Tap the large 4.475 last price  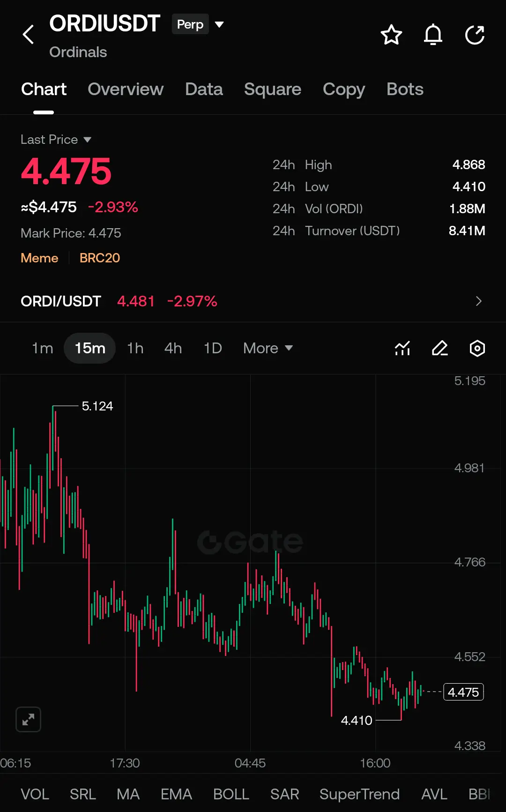coord(66,171)
